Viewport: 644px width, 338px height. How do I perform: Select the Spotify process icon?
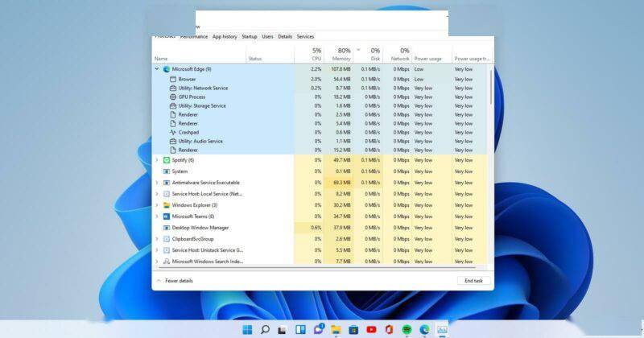click(x=166, y=160)
